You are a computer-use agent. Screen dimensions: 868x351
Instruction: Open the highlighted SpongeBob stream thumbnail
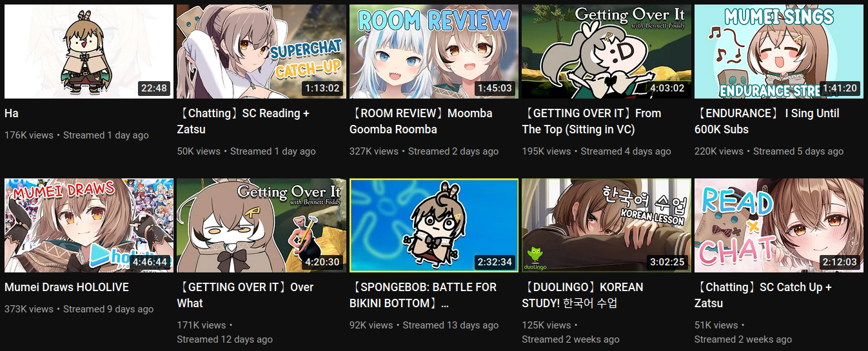(x=434, y=225)
